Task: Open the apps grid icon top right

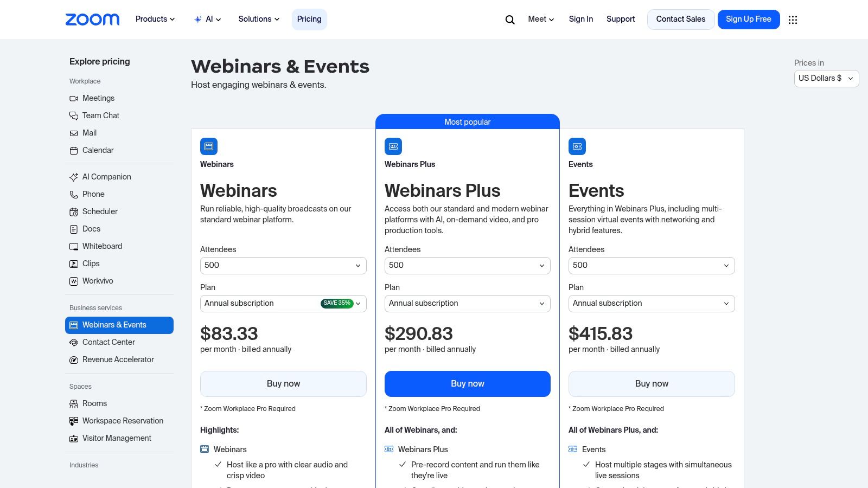Action: click(x=793, y=20)
